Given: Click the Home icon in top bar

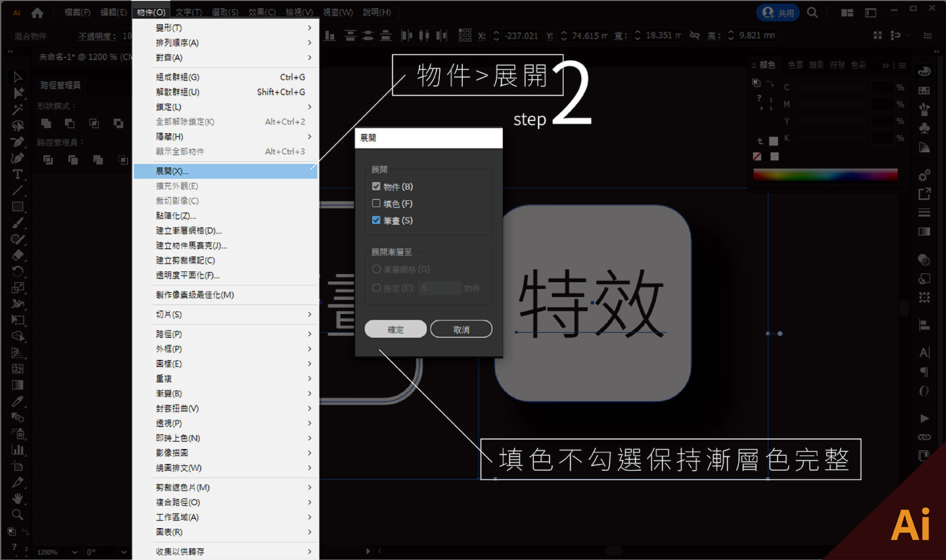Looking at the screenshot, I should [x=37, y=12].
